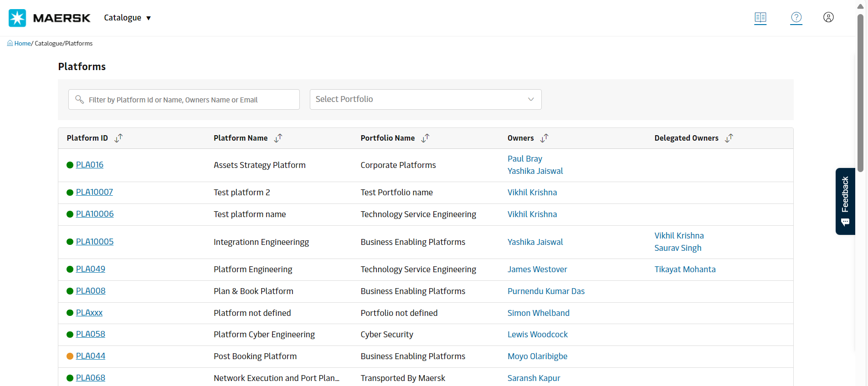Viewport: 868px width, 386px height.
Task: Click the Platform not defined cell
Action: (252, 313)
